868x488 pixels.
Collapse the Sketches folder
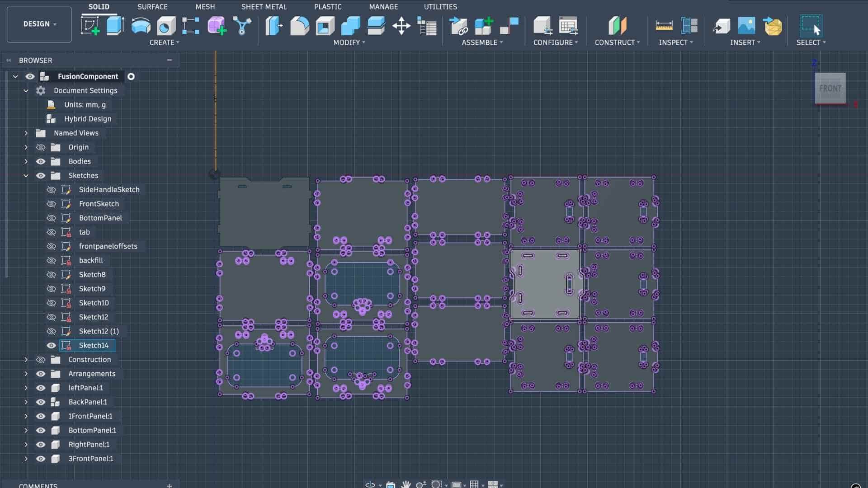26,176
